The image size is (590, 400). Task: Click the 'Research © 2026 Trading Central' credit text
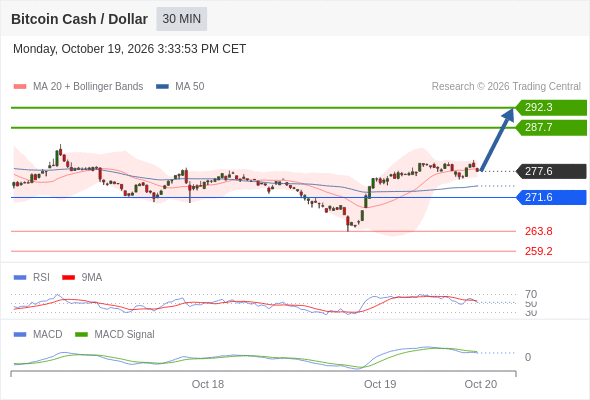[x=506, y=87]
